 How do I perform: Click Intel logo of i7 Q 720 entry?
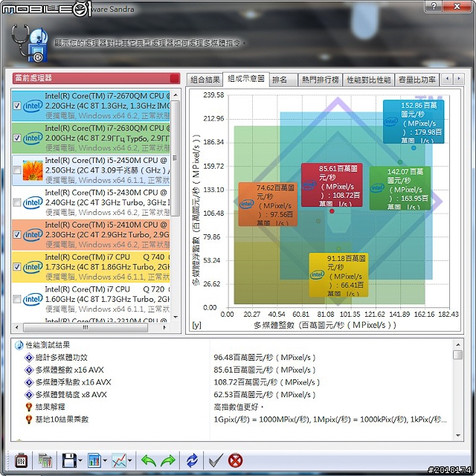point(33,299)
